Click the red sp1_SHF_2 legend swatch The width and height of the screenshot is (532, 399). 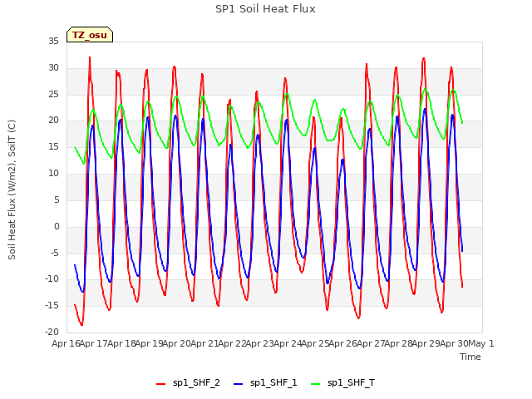point(160,384)
